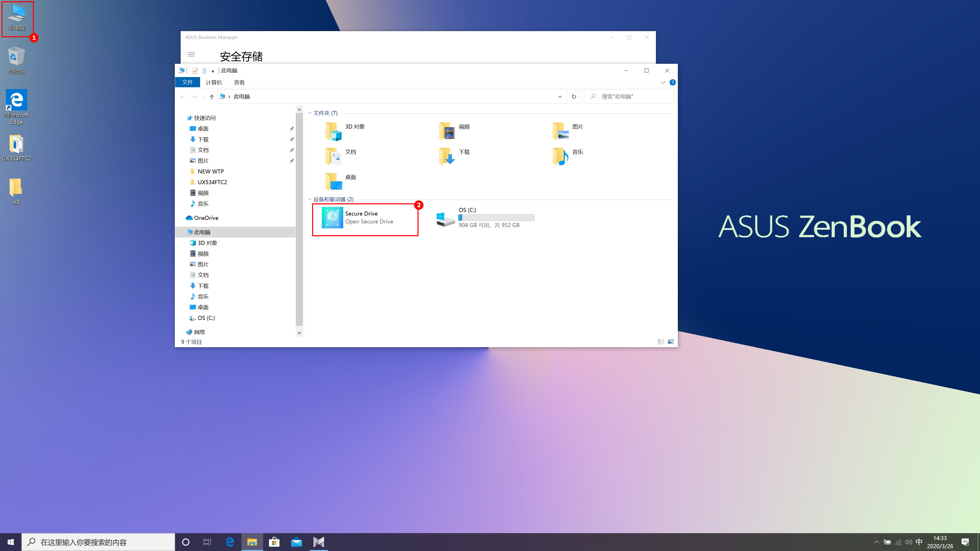Switch to large icons view in status bar

(671, 342)
